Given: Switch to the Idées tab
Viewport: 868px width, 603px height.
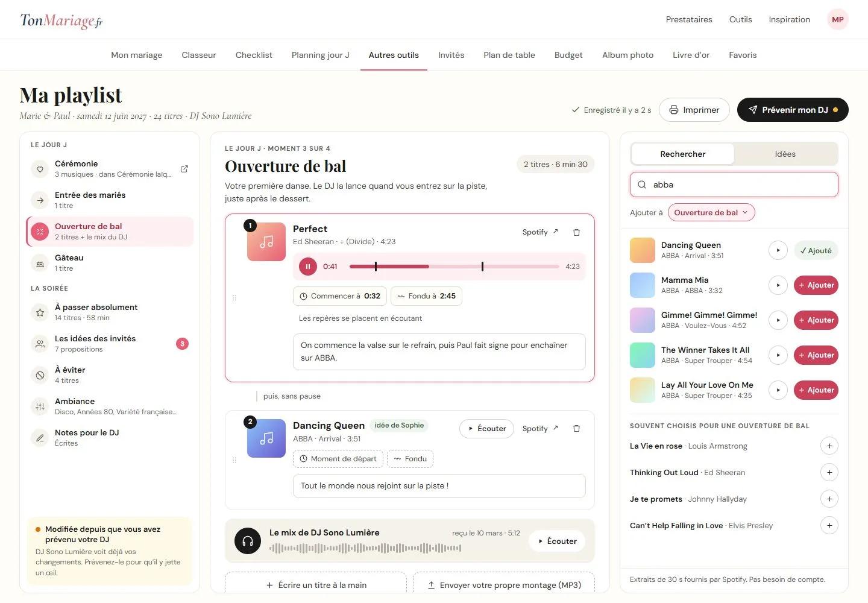Looking at the screenshot, I should point(785,154).
